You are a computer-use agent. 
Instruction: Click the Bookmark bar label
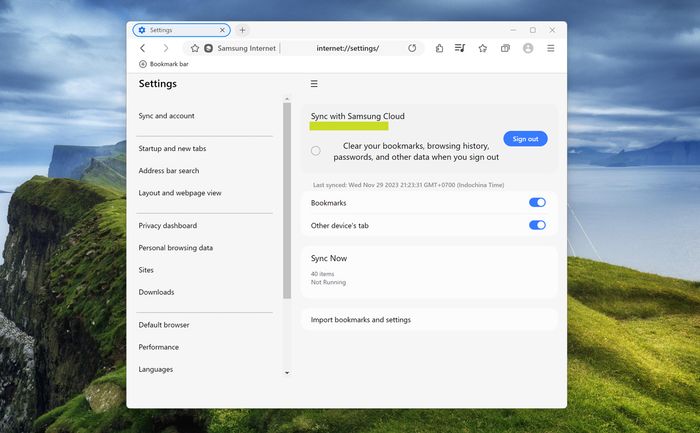169,64
